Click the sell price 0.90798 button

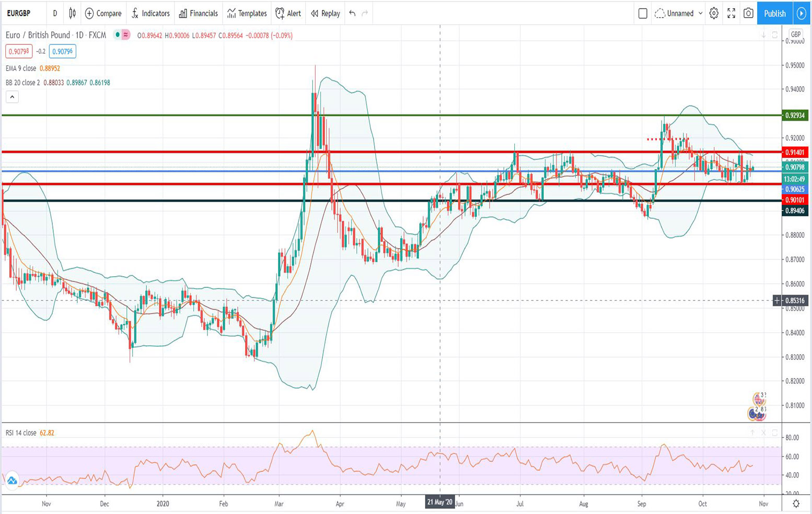(x=20, y=52)
